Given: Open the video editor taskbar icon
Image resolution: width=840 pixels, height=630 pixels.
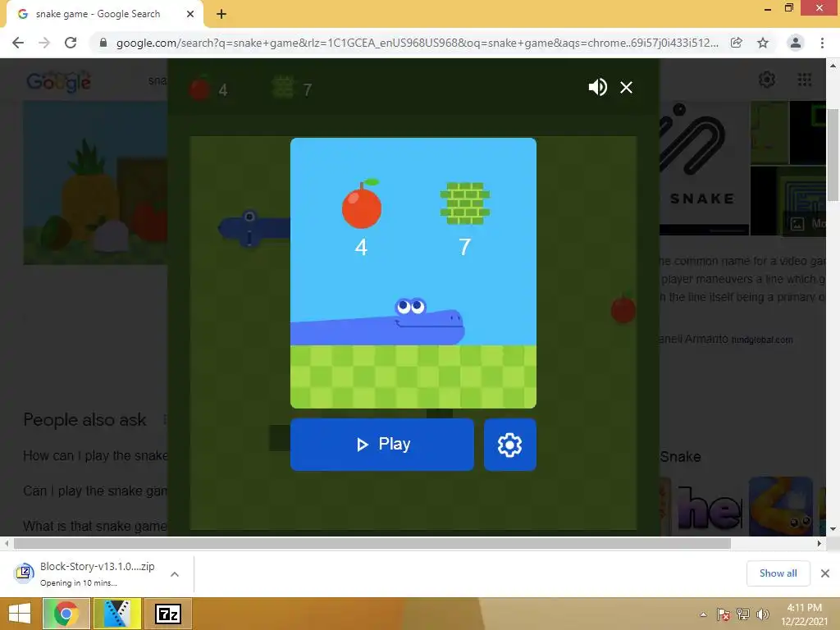Looking at the screenshot, I should pyautogui.click(x=117, y=614).
